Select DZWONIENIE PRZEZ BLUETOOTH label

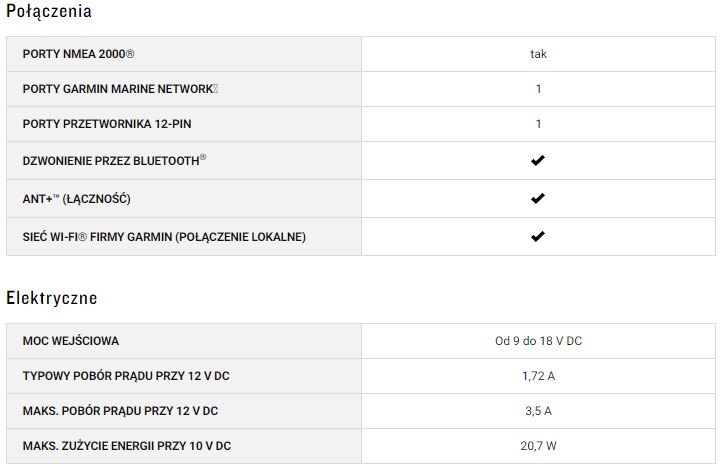click(x=114, y=161)
